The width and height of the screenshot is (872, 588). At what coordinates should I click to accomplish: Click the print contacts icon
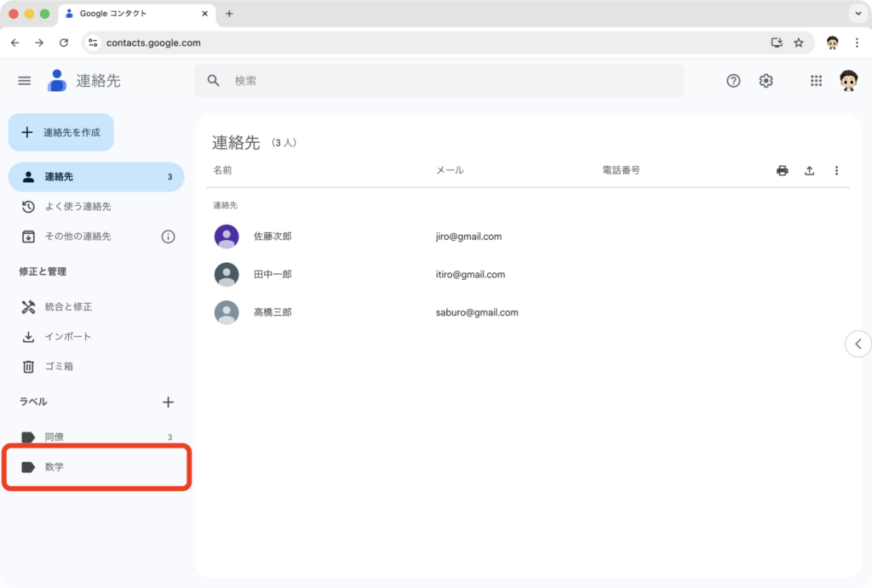(782, 170)
